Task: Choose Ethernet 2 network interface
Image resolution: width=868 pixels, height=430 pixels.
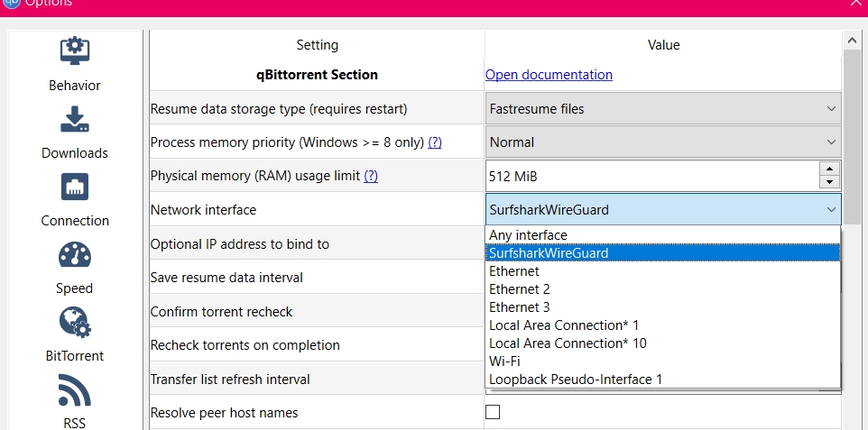Action: (x=519, y=289)
